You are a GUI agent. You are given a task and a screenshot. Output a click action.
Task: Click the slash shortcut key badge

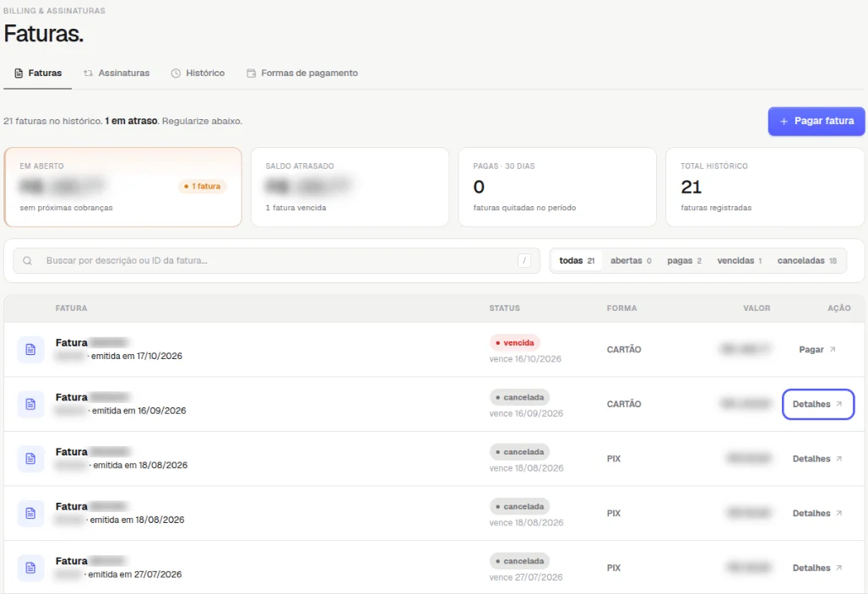pyautogui.click(x=524, y=260)
